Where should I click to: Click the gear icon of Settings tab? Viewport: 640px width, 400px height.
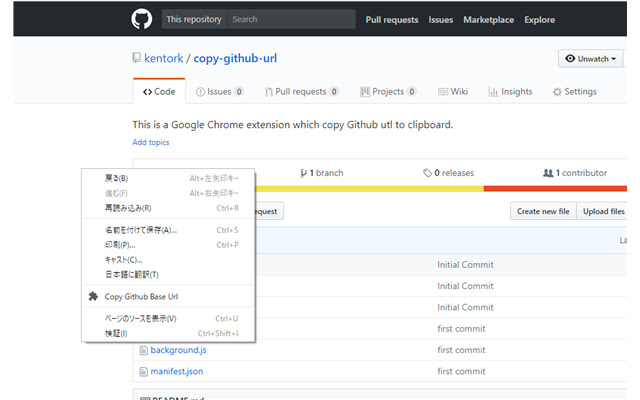557,92
